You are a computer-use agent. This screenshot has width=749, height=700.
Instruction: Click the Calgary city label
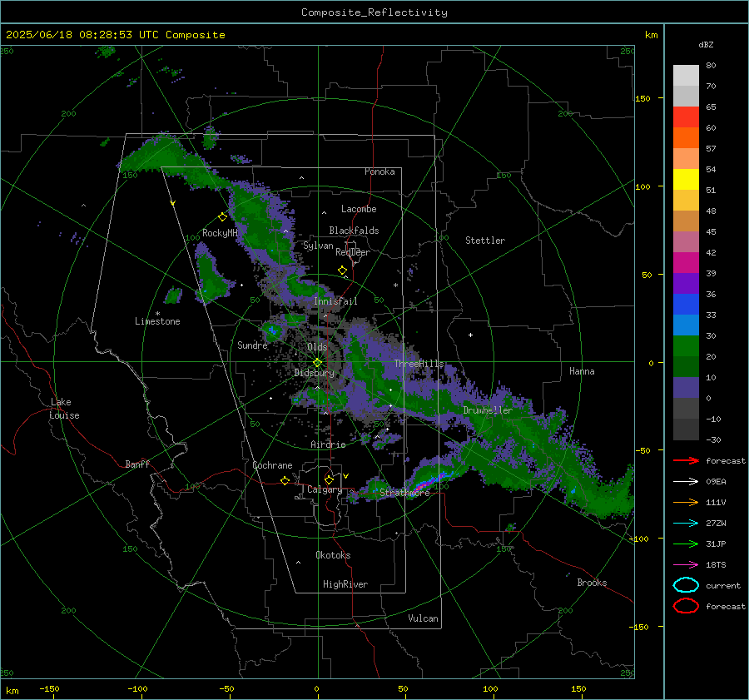click(325, 489)
